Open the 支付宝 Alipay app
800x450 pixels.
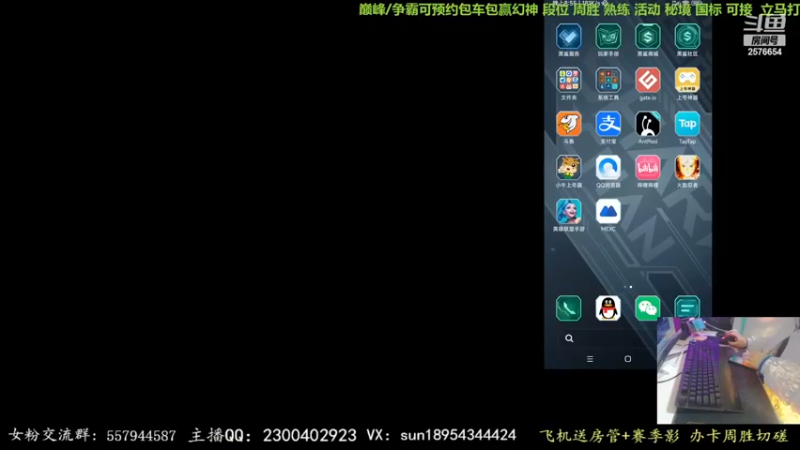pyautogui.click(x=608, y=124)
